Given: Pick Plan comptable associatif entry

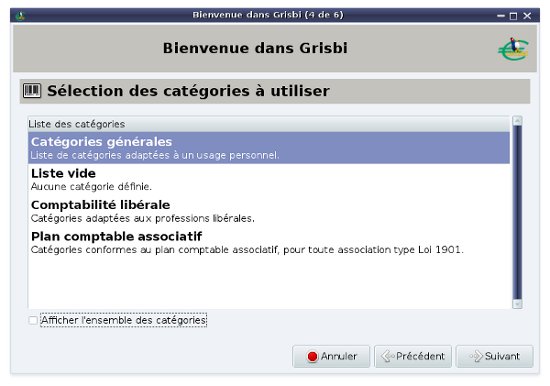Looking at the screenshot, I should point(269,242).
